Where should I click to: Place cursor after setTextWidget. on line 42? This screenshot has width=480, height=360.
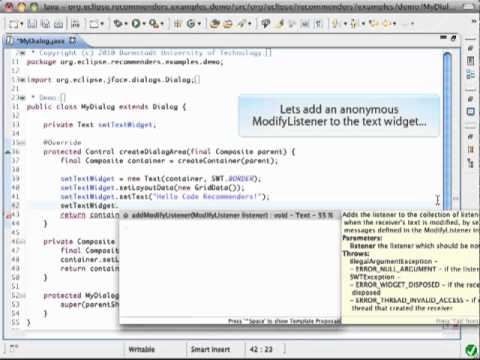click(x=117, y=206)
